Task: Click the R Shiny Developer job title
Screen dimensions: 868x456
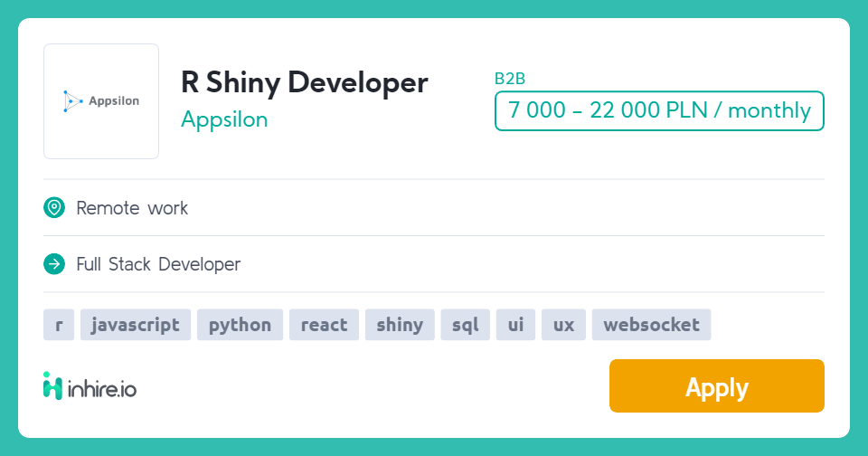Action: coord(304,82)
